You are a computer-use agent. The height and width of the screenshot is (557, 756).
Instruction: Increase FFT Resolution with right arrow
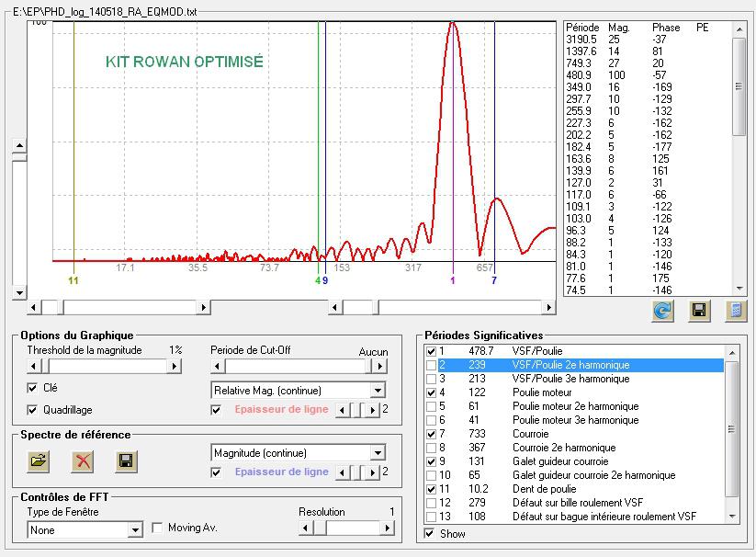click(387, 529)
